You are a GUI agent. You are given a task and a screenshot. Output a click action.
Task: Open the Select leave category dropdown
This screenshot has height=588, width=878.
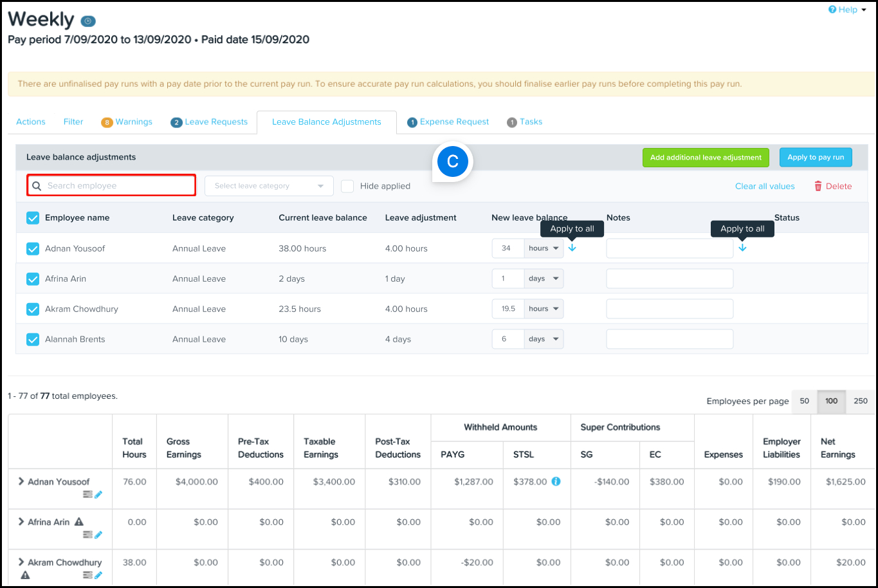coord(269,186)
